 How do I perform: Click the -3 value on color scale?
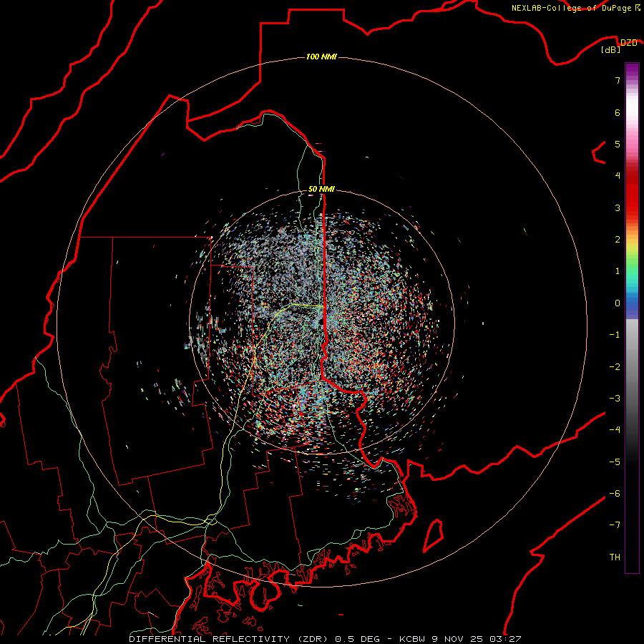(615, 399)
